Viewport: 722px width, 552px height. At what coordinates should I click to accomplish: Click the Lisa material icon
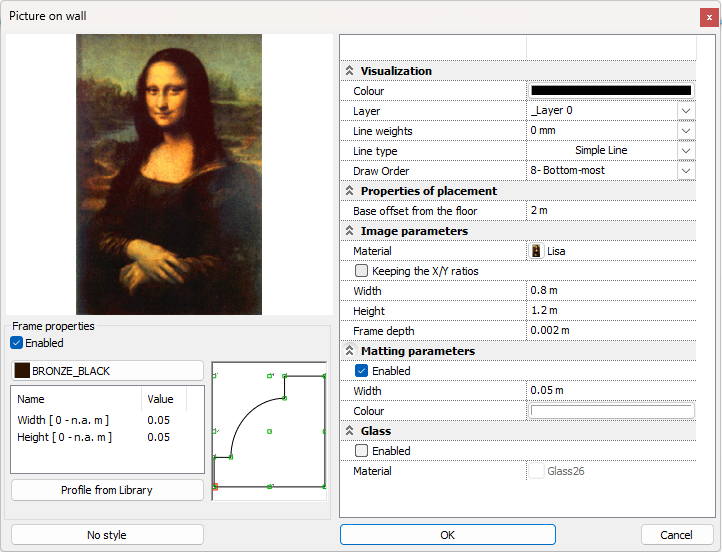[x=537, y=251]
